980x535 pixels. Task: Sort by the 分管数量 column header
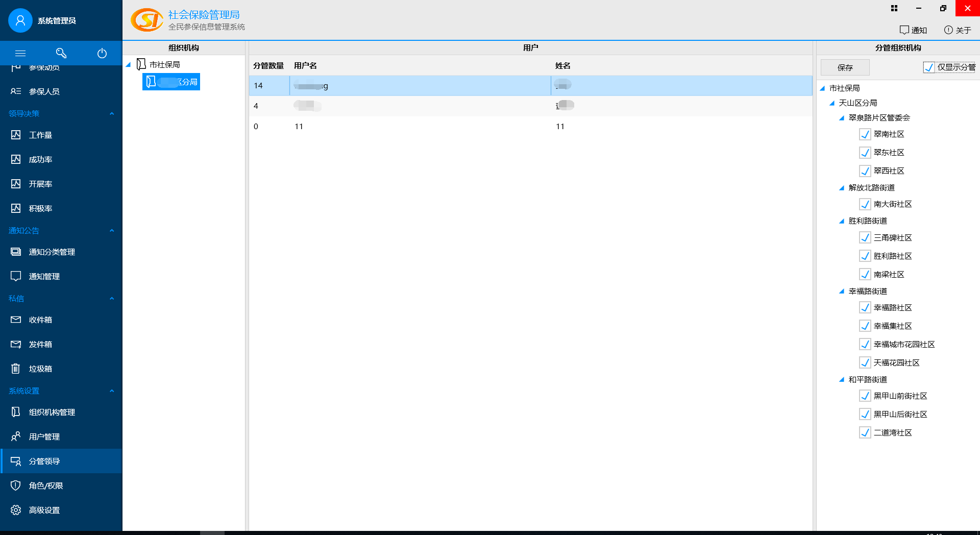pyautogui.click(x=268, y=66)
